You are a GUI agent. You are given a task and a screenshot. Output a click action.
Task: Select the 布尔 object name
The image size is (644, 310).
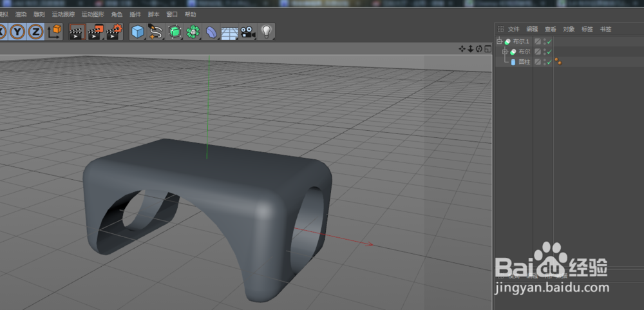(x=524, y=52)
